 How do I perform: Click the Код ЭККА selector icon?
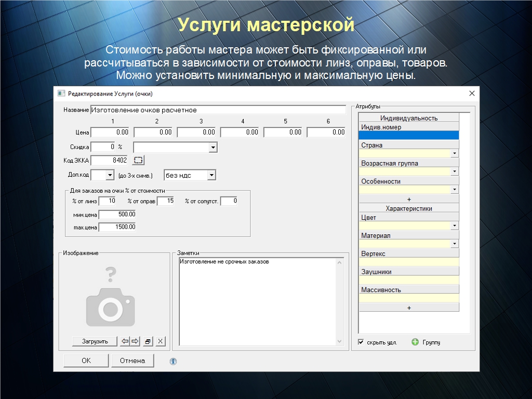point(138,161)
